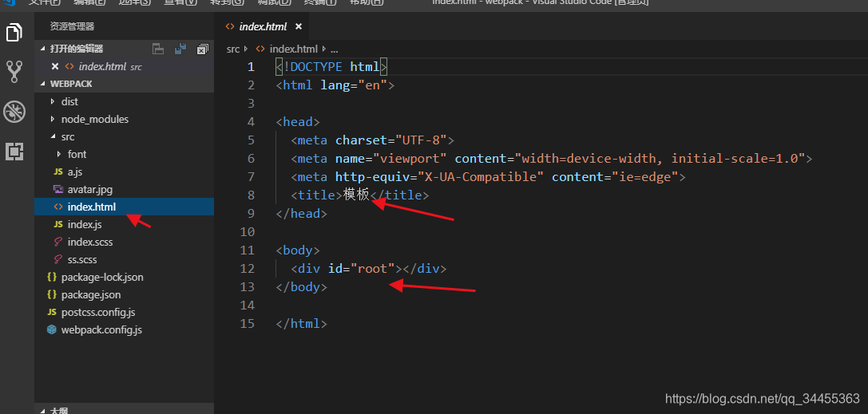Click the "X-UA-Compatible" attribute value
Image resolution: width=868 pixels, height=414 pixels.
click(481, 177)
